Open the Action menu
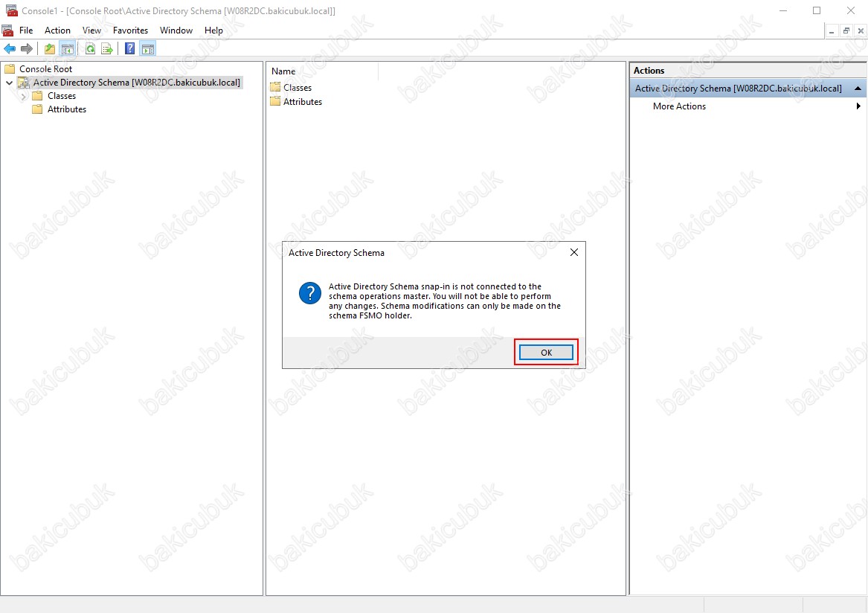 click(x=57, y=31)
